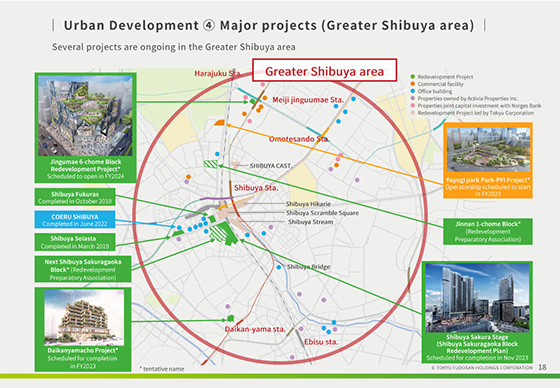Click the orange Yoyogi park site marker

pyautogui.click(x=219, y=123)
